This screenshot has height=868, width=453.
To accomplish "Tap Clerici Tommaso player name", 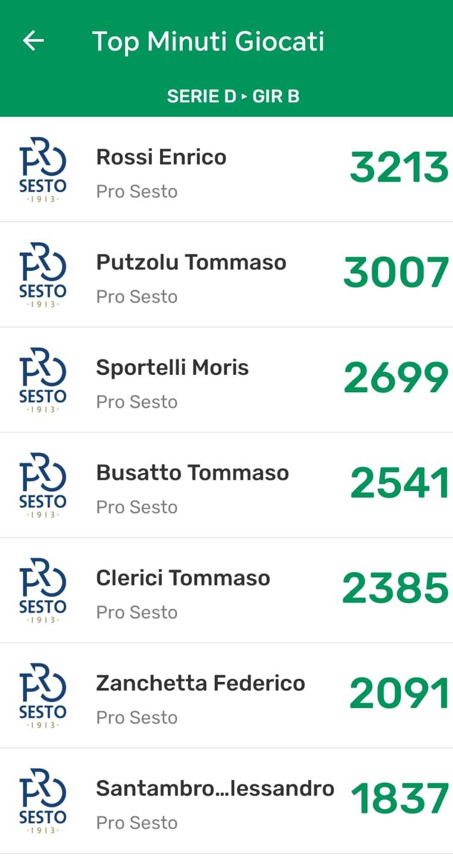I will (x=183, y=578).
